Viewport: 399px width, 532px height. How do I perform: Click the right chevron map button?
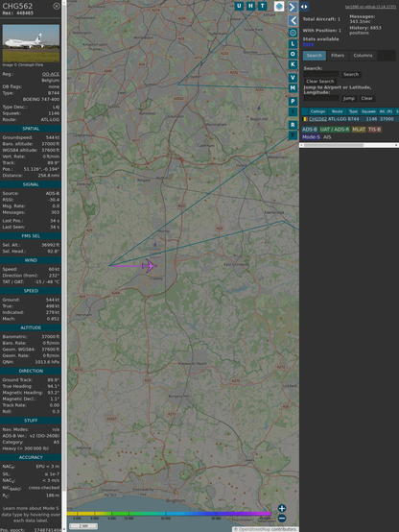293,7
